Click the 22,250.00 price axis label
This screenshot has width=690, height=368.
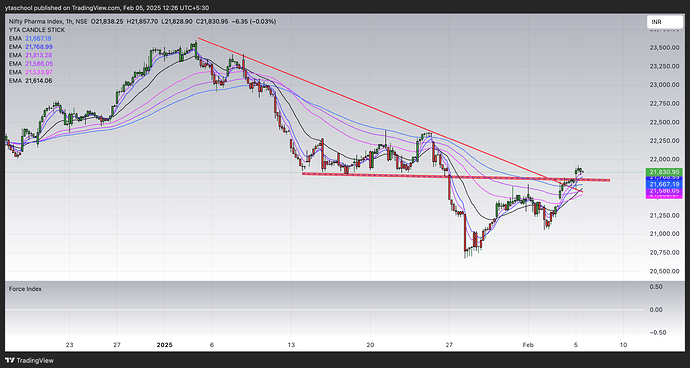[664, 140]
